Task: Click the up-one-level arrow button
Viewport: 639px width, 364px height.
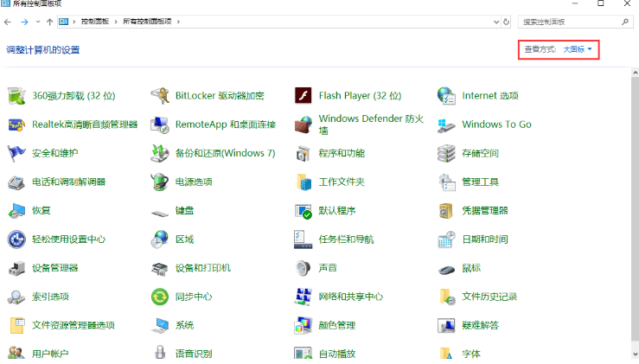Action: [x=49, y=21]
